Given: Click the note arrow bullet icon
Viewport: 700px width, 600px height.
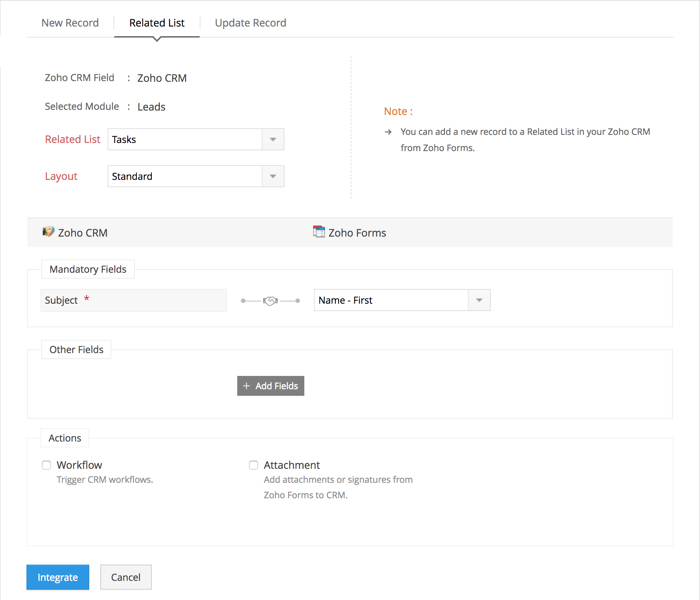Looking at the screenshot, I should click(x=388, y=132).
